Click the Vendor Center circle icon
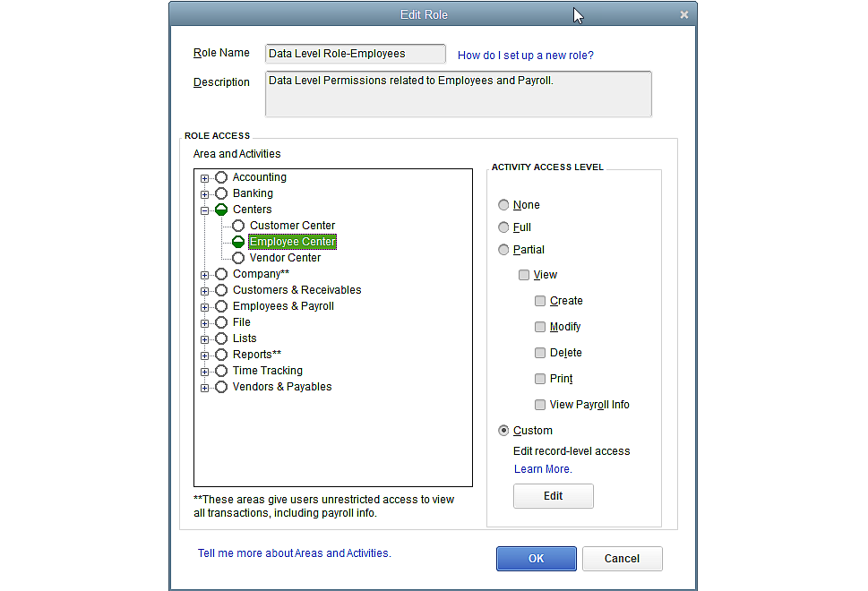Image resolution: width=868 pixels, height=591 pixels. pos(238,258)
